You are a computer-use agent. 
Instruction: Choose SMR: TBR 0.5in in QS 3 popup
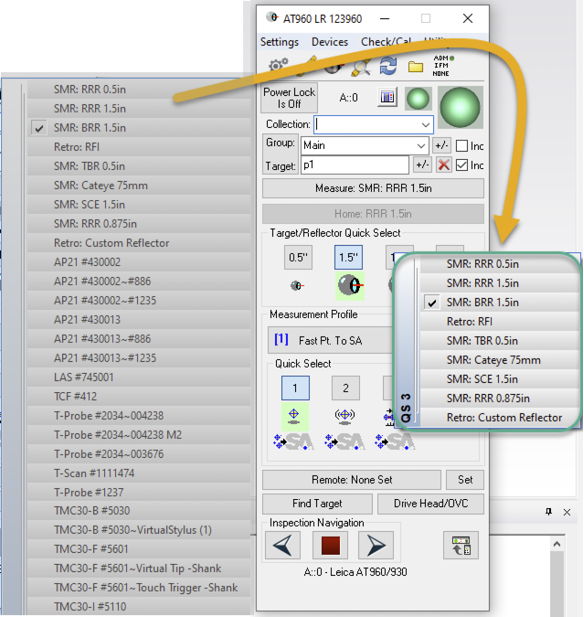pyautogui.click(x=499, y=341)
